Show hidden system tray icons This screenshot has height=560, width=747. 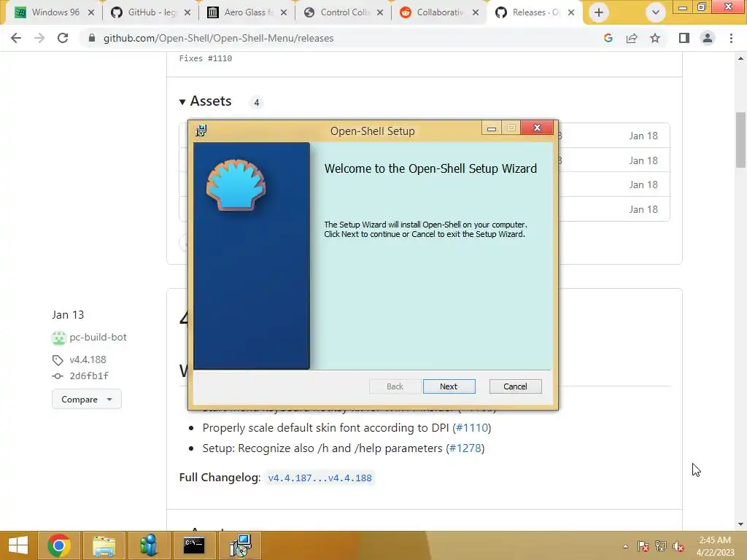[x=625, y=546]
